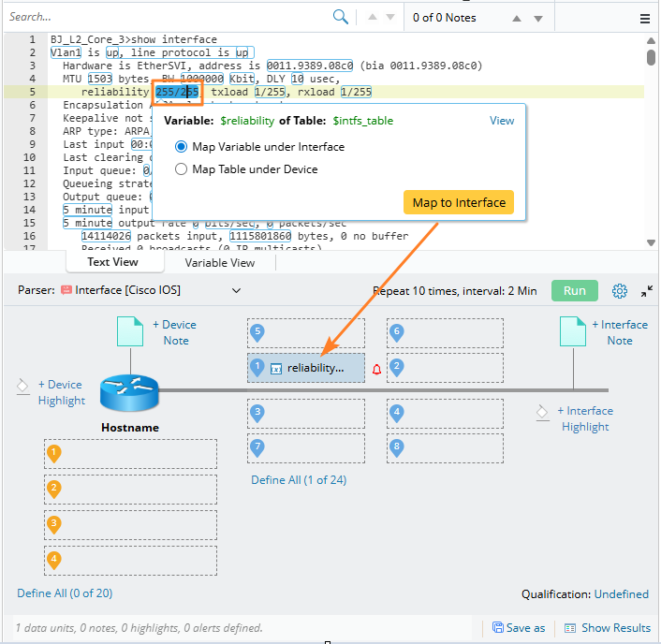This screenshot has width=661, height=644.
Task: Switch to the Variable View tab
Action: click(219, 263)
